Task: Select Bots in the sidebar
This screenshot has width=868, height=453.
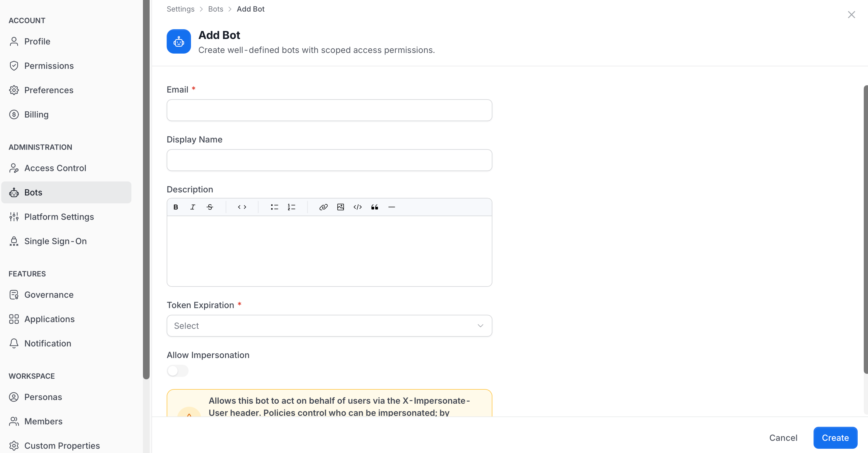Action: [66, 192]
